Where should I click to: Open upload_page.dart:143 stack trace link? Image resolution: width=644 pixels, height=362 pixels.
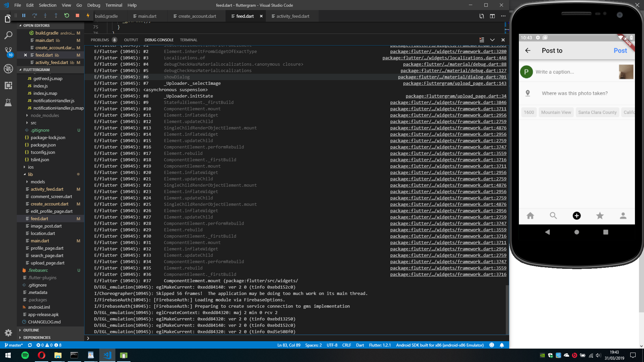454,83
